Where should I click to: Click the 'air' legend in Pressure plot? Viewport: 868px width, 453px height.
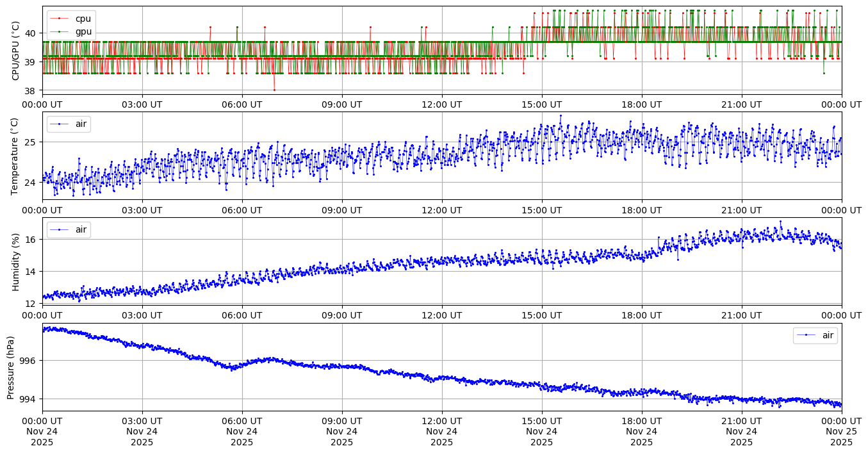pyautogui.click(x=815, y=335)
